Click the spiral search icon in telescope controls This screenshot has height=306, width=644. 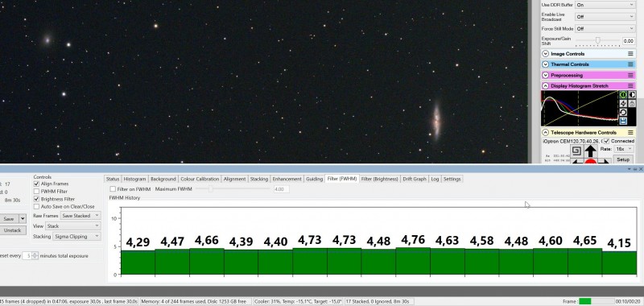(x=576, y=150)
